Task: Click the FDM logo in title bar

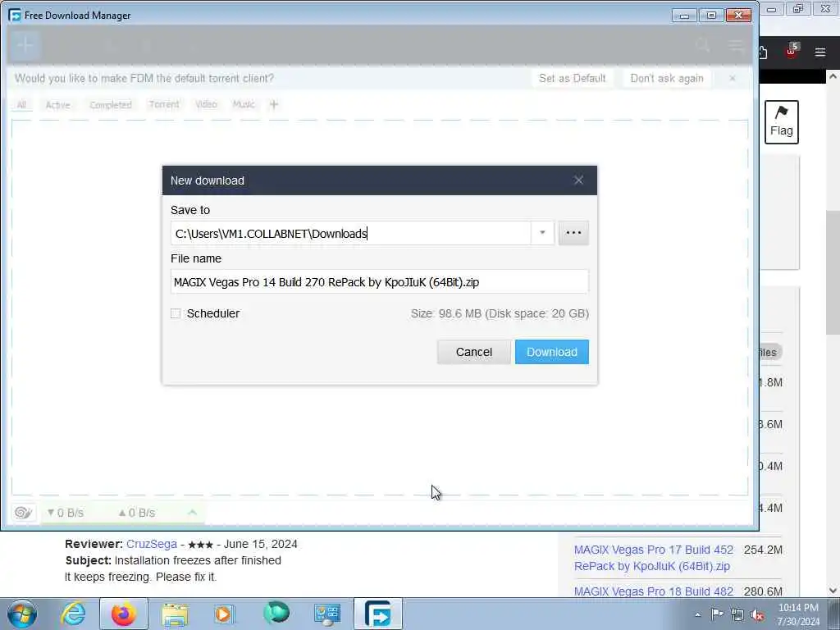Action: (x=15, y=15)
